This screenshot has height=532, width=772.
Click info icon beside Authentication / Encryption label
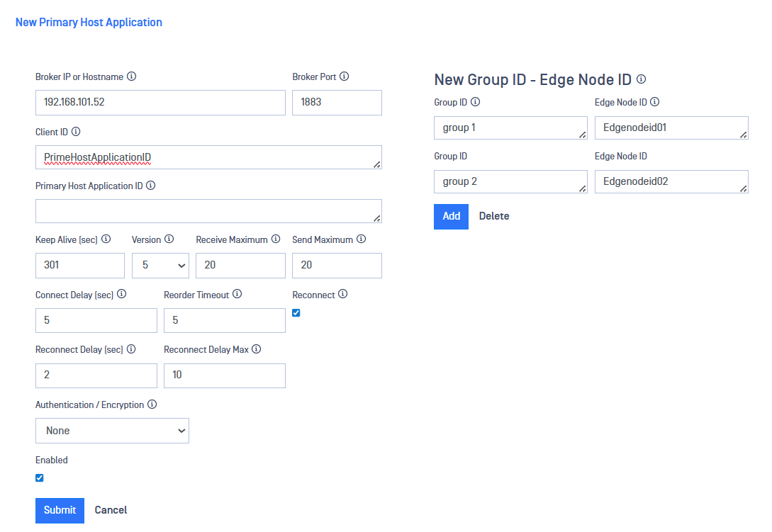[152, 404]
